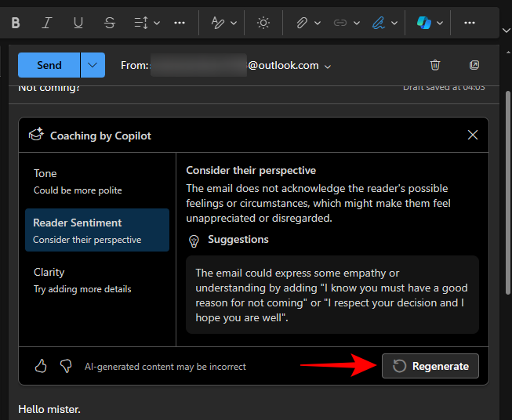Click the vertical scrollbar of message
The width and height of the screenshot is (512, 420).
pos(508,193)
